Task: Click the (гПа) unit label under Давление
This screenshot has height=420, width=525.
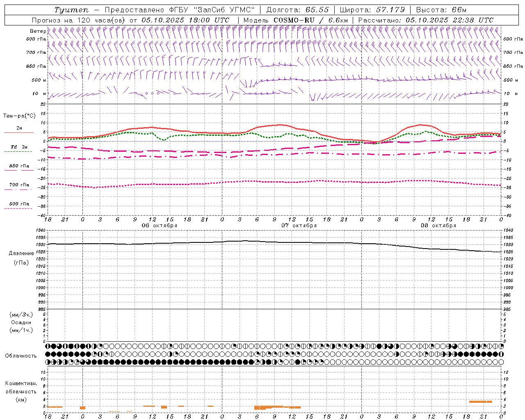Action: 21,262
